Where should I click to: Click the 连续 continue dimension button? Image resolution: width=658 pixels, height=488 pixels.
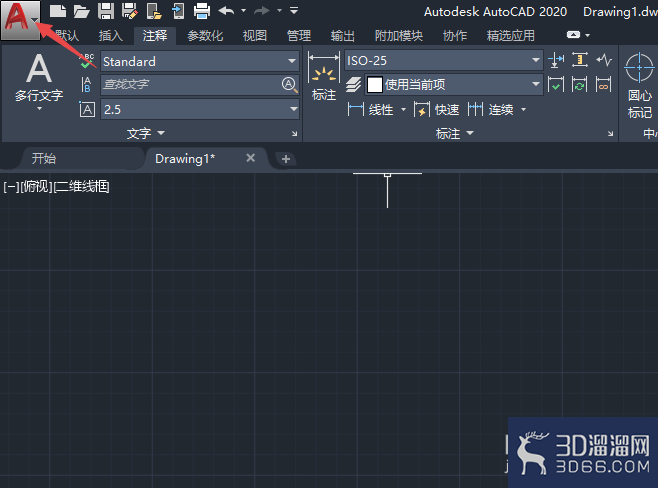click(x=491, y=110)
